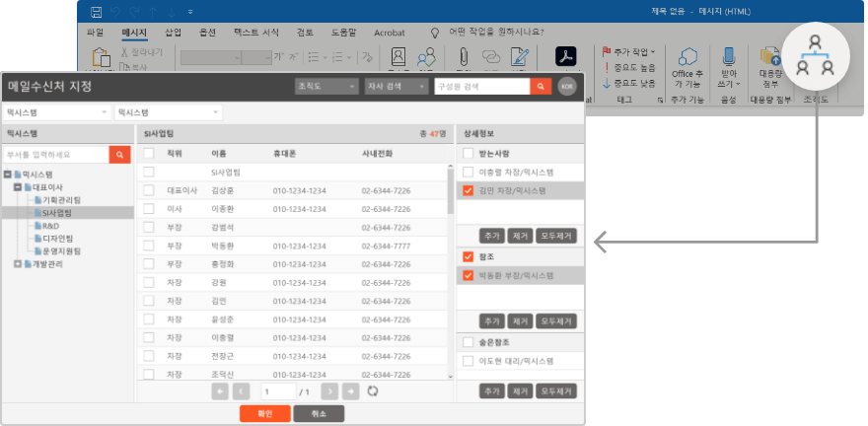Click the 대용량 첨부 large attachment icon
The image size is (868, 426).
pos(770,57)
